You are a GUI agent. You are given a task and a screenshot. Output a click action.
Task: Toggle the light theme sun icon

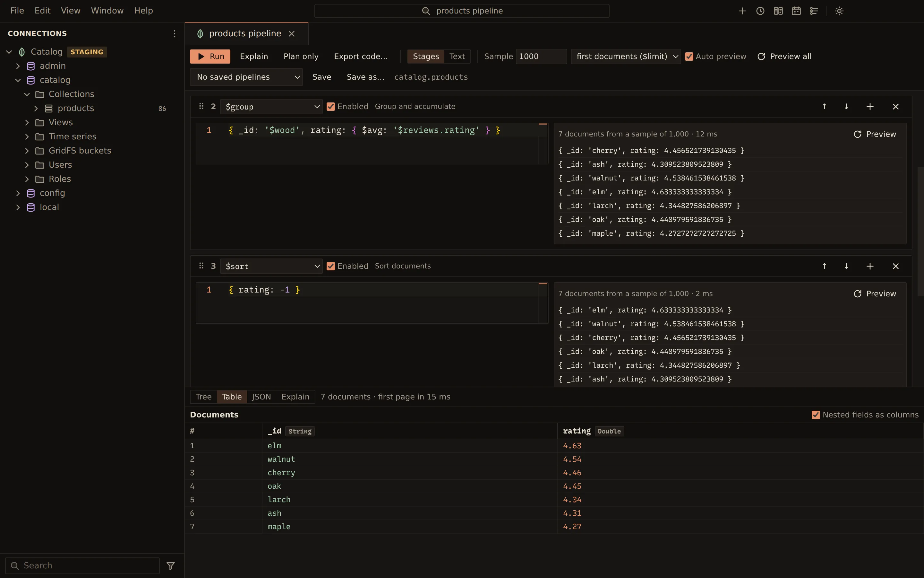(x=839, y=11)
